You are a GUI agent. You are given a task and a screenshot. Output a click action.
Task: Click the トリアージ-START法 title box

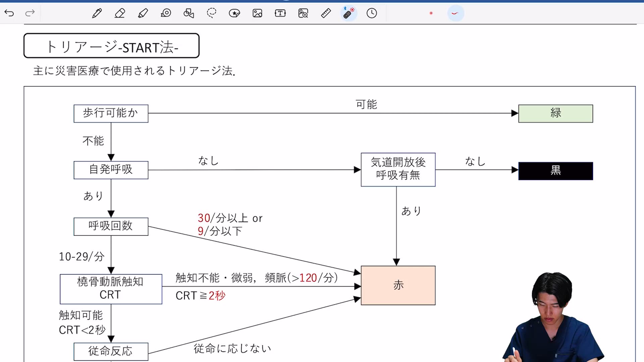click(111, 46)
